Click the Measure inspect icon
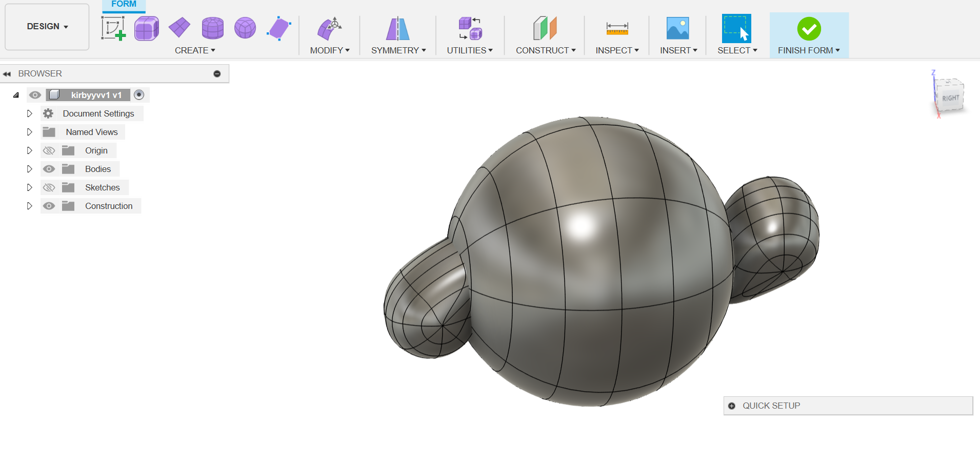The height and width of the screenshot is (461, 980). [x=617, y=28]
